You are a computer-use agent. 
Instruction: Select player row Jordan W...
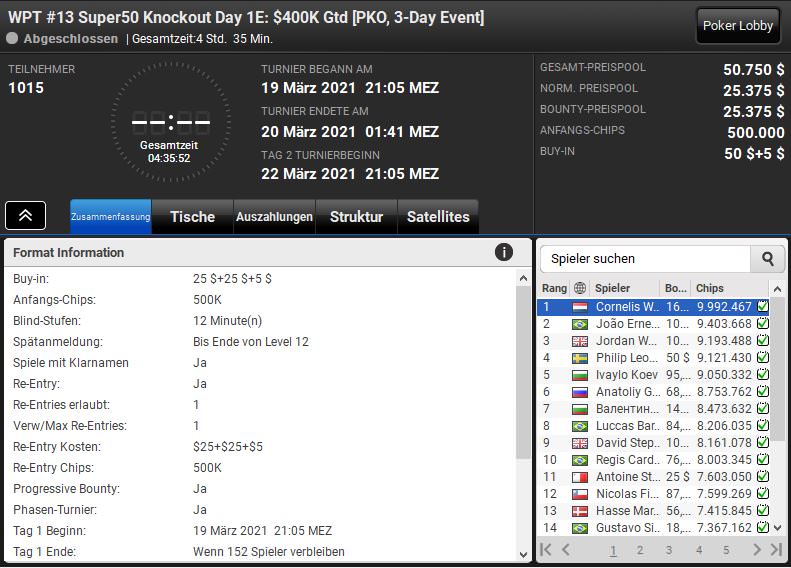tap(653, 341)
